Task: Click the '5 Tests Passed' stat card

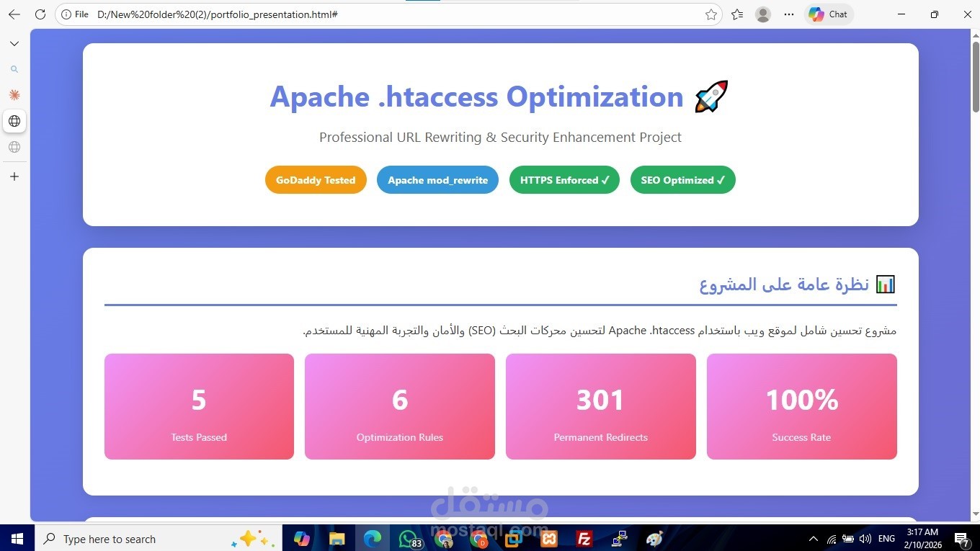Action: [199, 406]
